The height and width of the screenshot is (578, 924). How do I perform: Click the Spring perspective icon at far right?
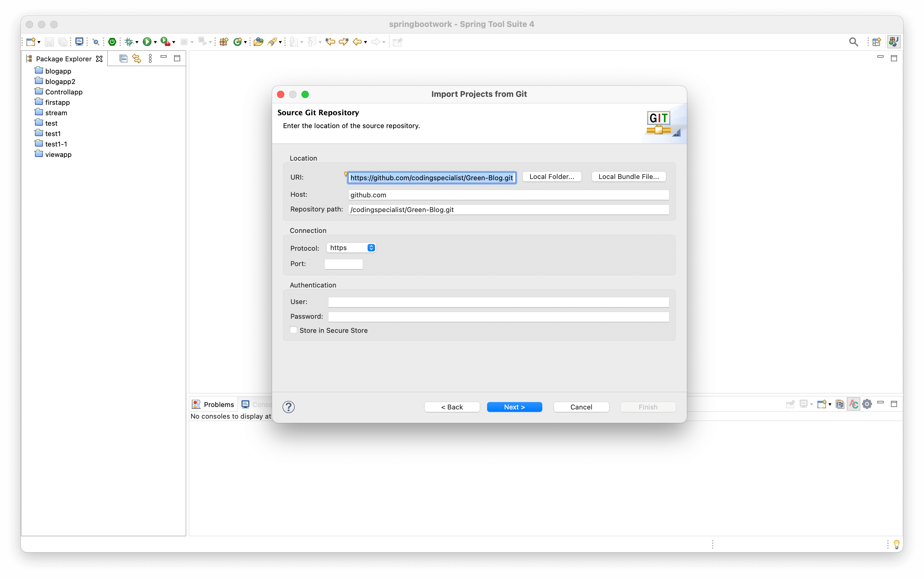pos(893,42)
